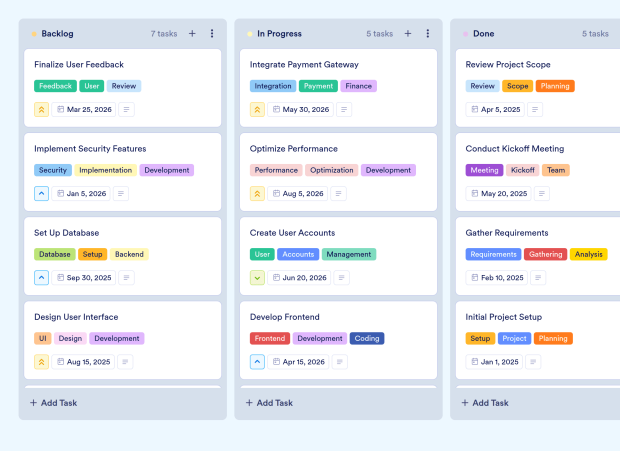Click priority icon on Integrate Payment Gateway card
The width and height of the screenshot is (620, 451).
coord(257,109)
